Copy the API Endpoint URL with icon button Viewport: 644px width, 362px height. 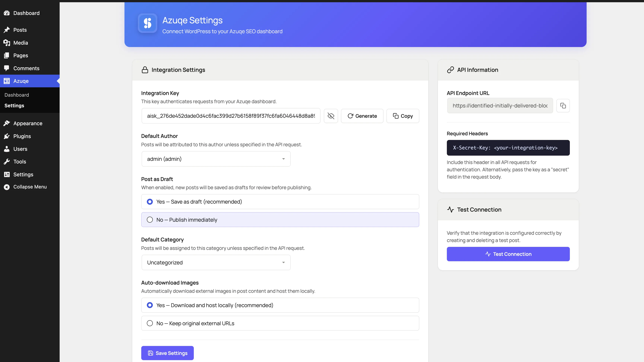563,106
